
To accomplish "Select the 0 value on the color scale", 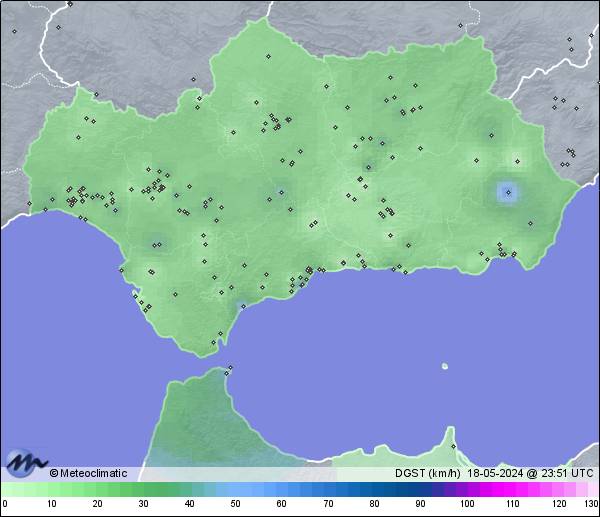I will [5, 503].
